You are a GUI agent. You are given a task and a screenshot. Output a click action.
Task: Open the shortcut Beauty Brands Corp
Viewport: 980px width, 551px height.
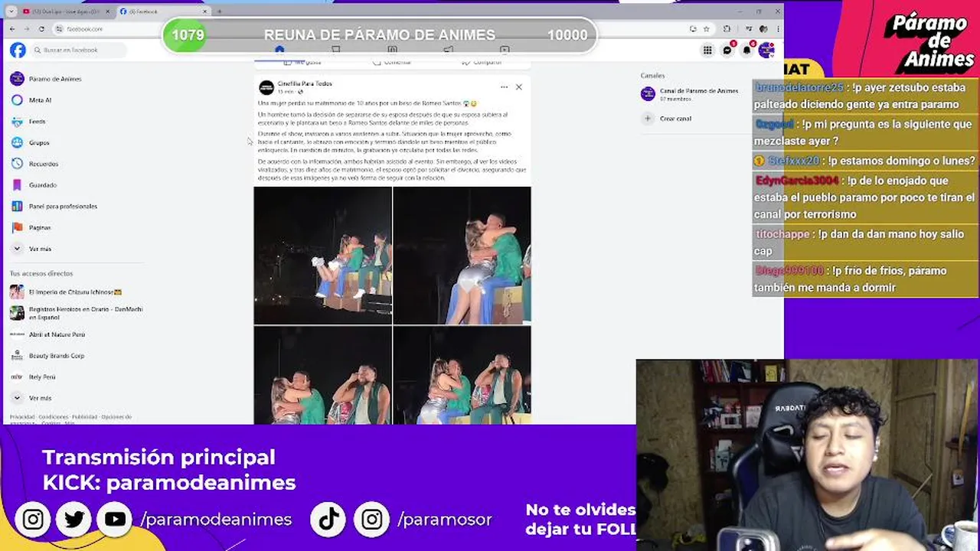pos(47,356)
